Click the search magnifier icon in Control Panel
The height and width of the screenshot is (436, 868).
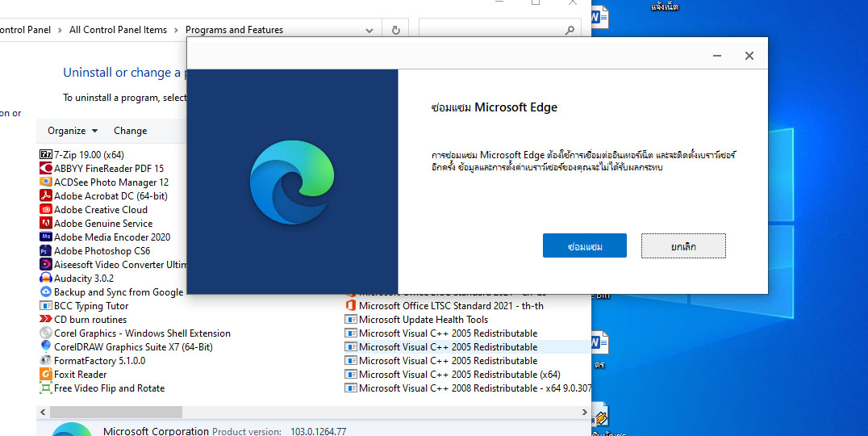(570, 31)
